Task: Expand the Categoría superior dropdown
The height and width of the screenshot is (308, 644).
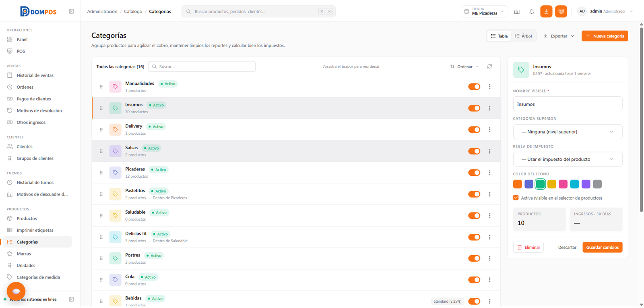Action: point(568,132)
